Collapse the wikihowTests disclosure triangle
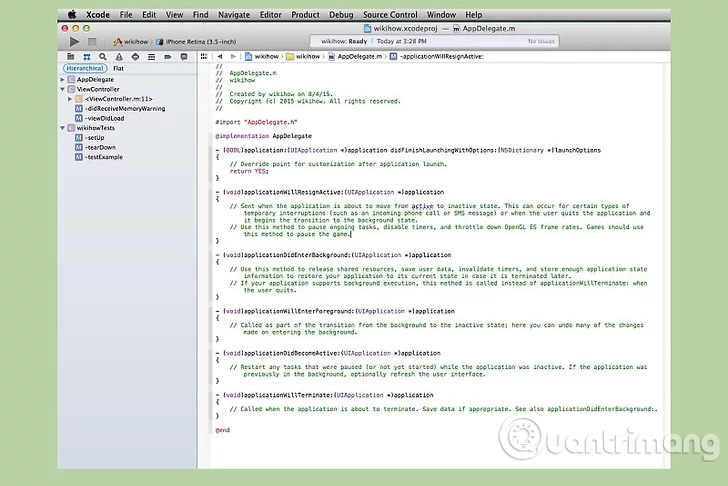This screenshot has height=486, width=728. point(62,128)
